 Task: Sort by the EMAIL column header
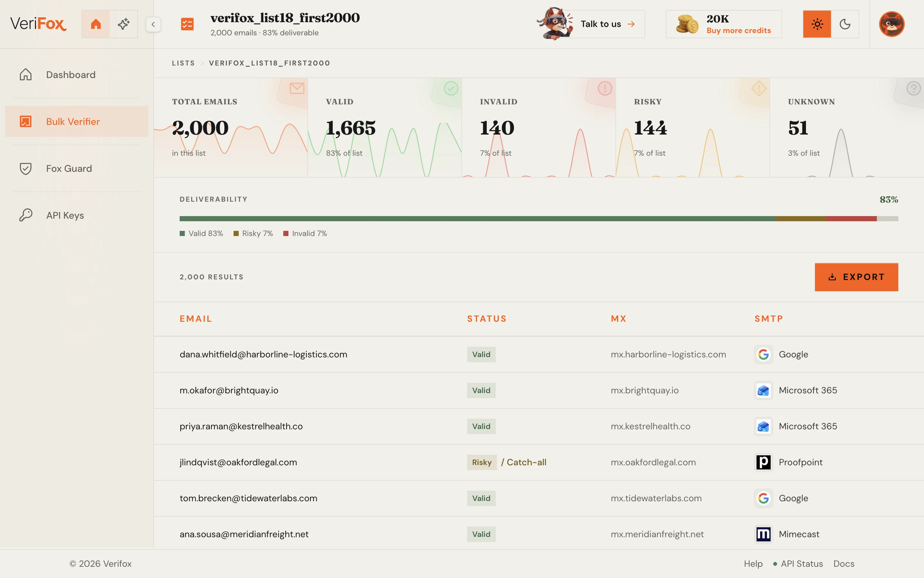coord(195,319)
